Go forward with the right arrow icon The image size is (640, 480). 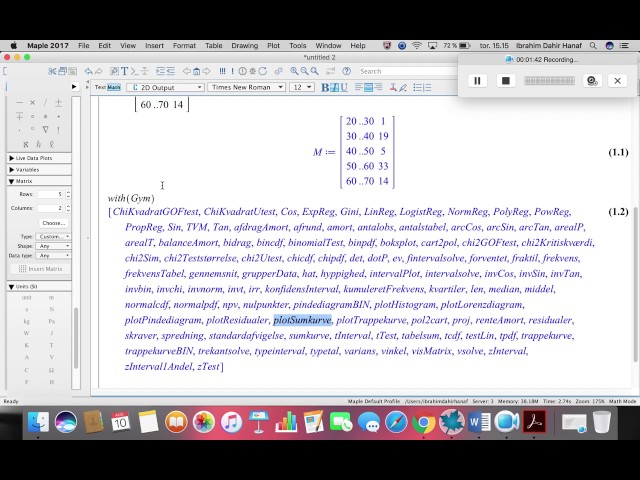click(207, 71)
